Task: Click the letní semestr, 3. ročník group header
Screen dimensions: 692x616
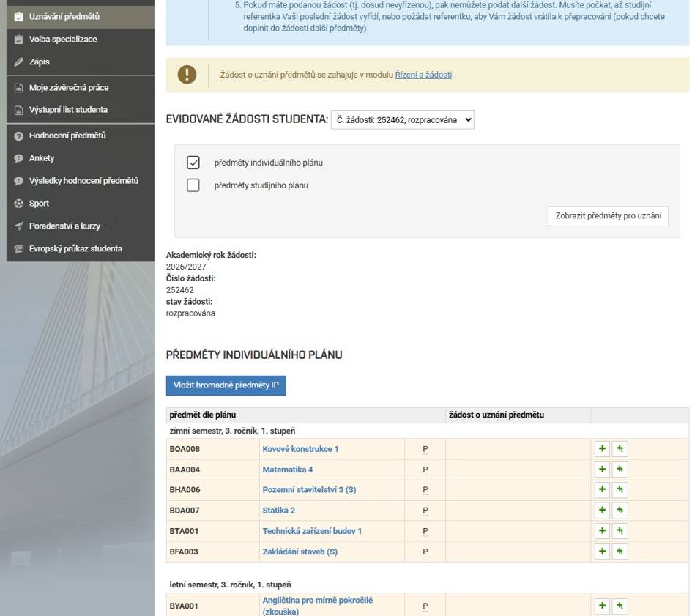Action: (x=231, y=585)
